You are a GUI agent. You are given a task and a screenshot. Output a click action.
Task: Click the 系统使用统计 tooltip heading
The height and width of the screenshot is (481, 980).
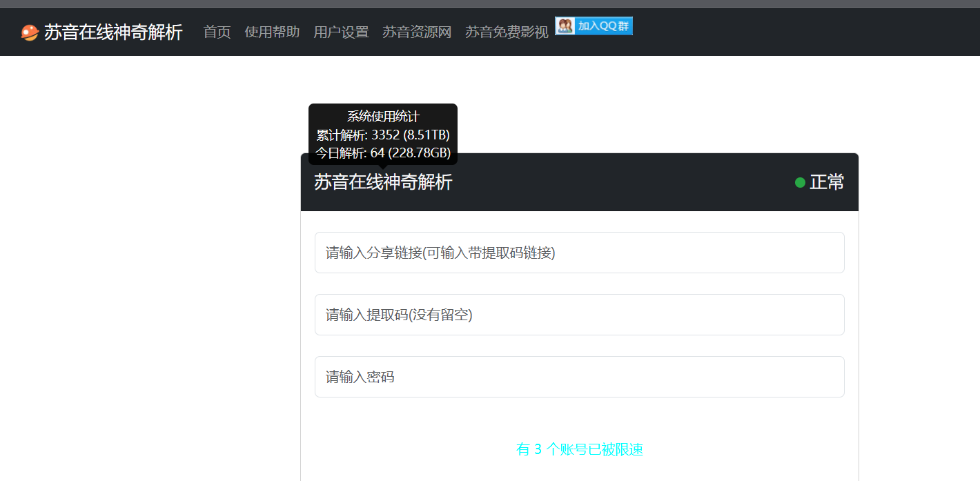(x=383, y=117)
